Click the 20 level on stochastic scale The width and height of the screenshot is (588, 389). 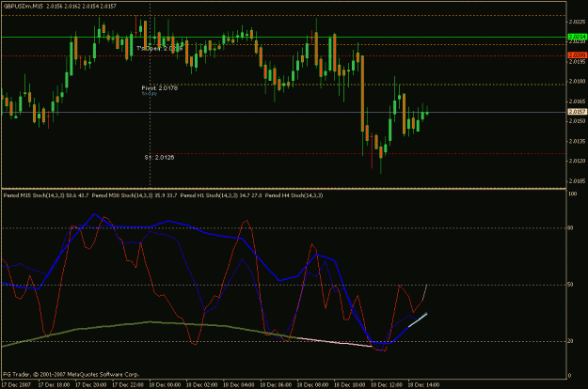(x=570, y=341)
